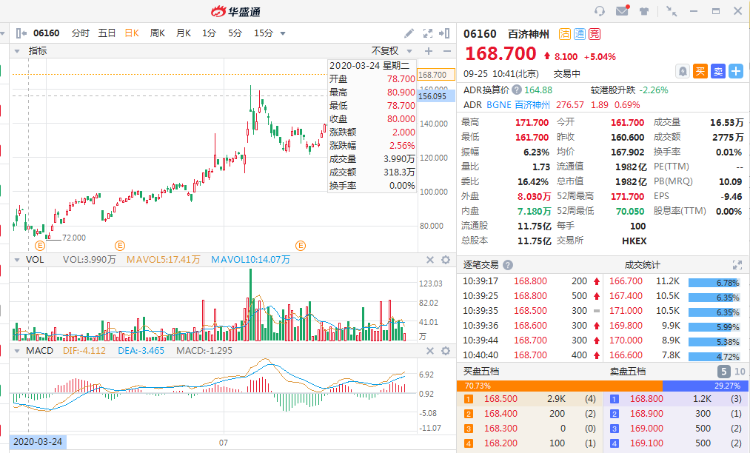Select the 月K monthly candlestick tab

(183, 33)
